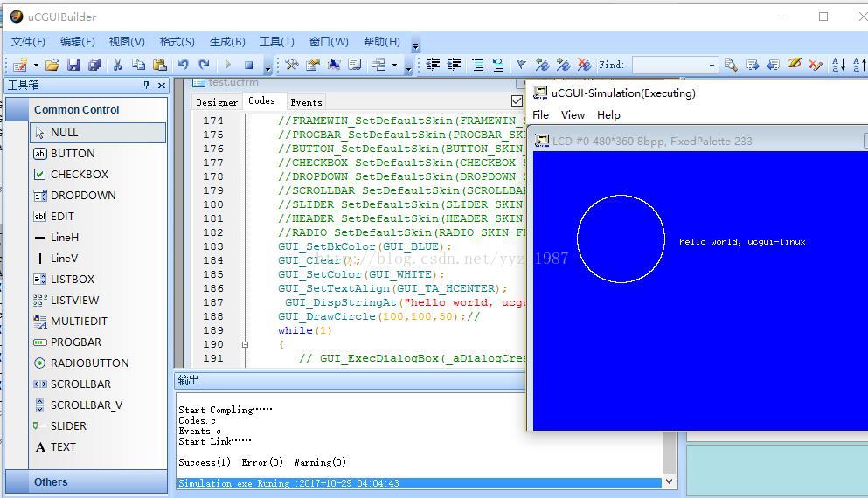The image size is (868, 498).
Task: Toggle the bookmark flag icon
Action: pos(522,65)
